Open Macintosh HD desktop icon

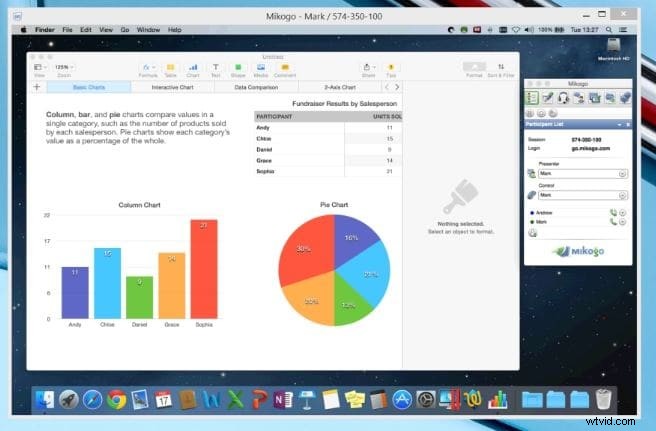(613, 49)
